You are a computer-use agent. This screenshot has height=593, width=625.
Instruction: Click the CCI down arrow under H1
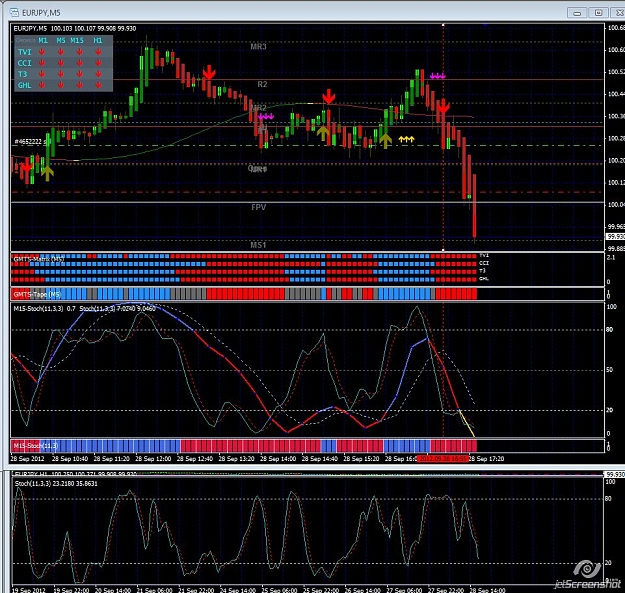click(98, 63)
